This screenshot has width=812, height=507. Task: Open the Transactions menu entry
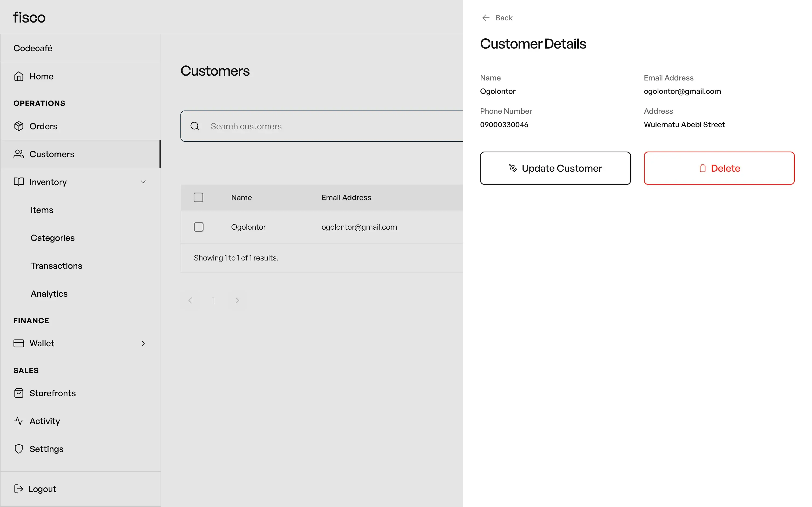click(56, 266)
